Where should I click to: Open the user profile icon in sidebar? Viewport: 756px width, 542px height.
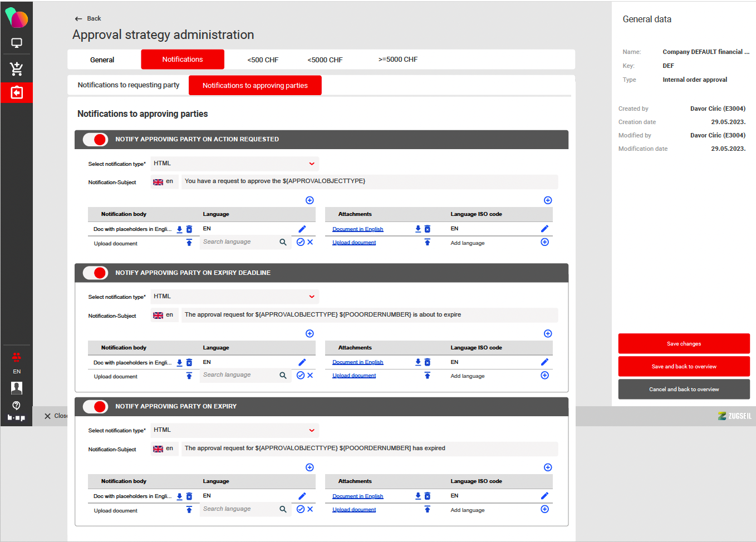point(17,387)
